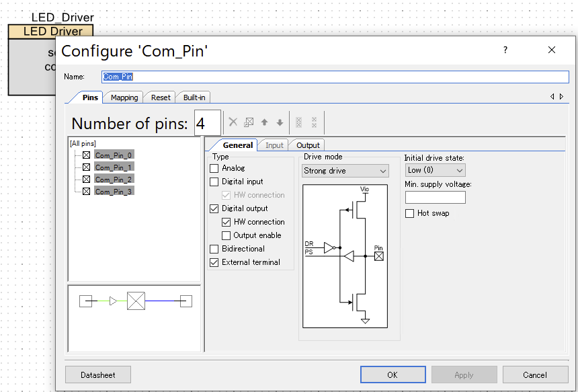
Task: Enable the Analog checkbox
Action: pyautogui.click(x=214, y=168)
